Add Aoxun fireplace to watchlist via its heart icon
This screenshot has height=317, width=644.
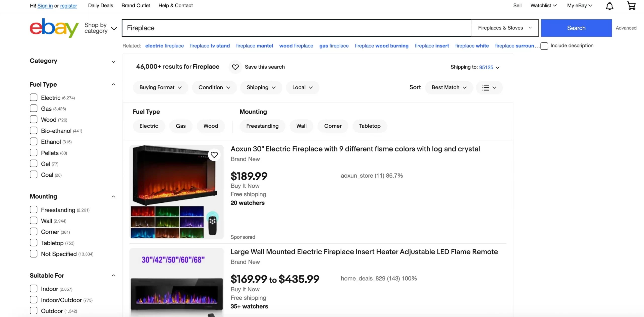pos(214,155)
